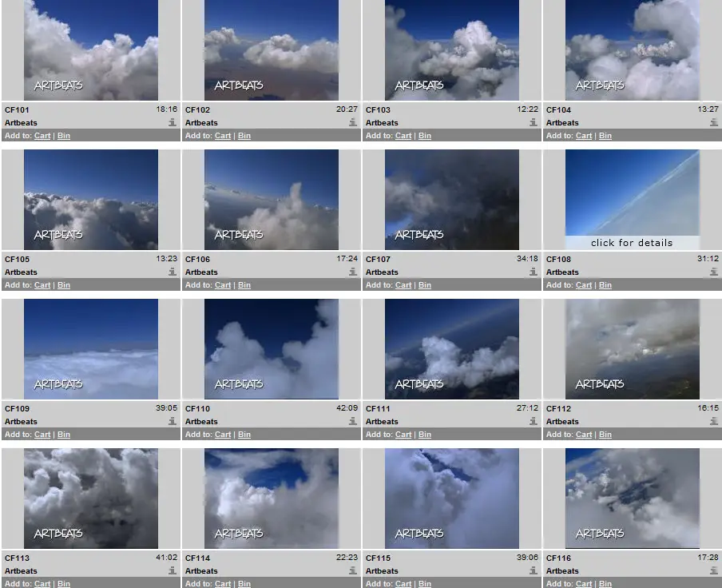
Task: Add CF106 to Cart
Action: pos(223,284)
